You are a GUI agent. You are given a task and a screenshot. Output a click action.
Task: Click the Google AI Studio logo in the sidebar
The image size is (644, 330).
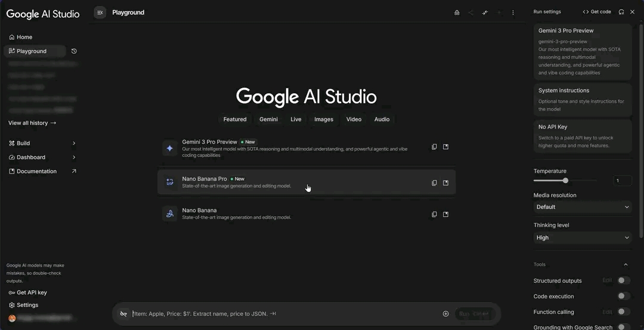coord(43,14)
